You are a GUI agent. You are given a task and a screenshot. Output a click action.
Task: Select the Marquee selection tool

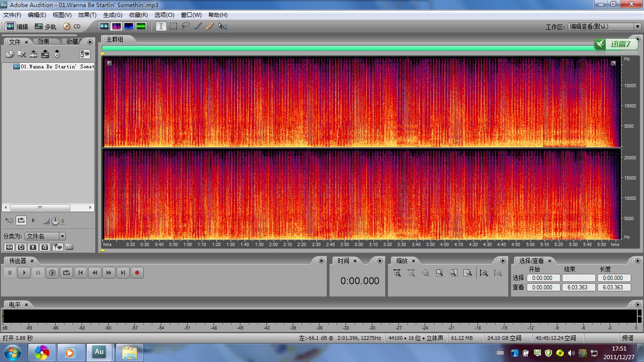pos(173,26)
